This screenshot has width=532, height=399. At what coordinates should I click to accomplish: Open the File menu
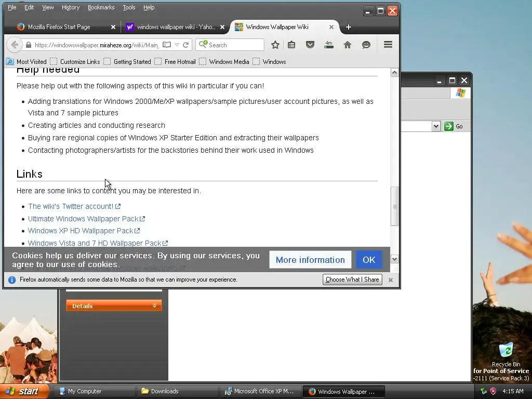12,7
